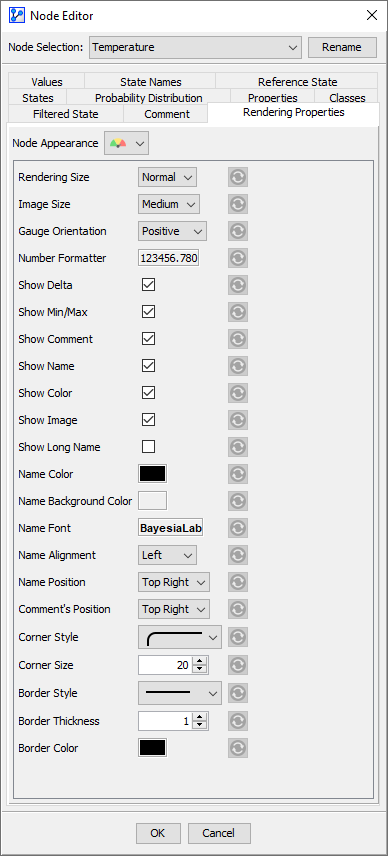Increase Corner Size with up arrow
Viewport: 388px width, 856px height.
(x=200, y=661)
